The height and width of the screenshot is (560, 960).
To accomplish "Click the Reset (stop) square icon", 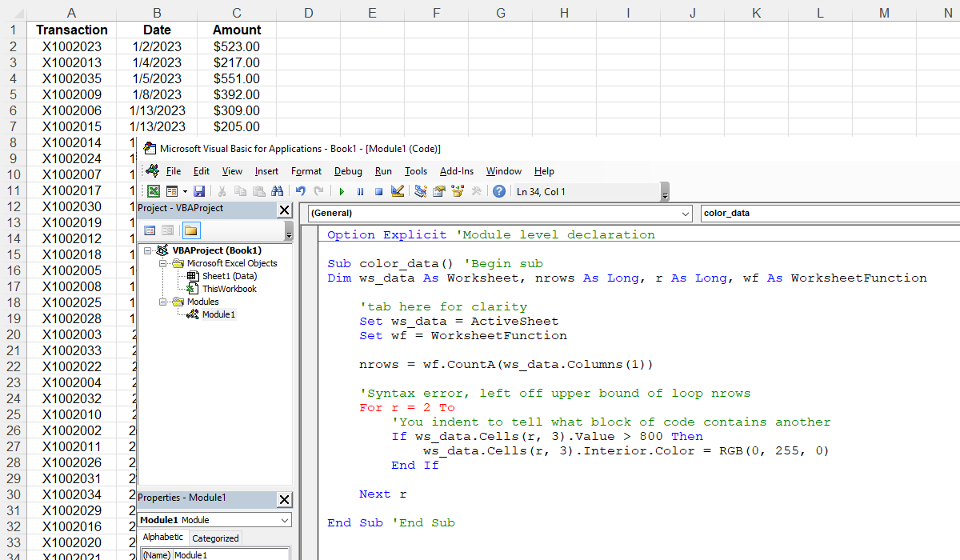I will coord(378,191).
